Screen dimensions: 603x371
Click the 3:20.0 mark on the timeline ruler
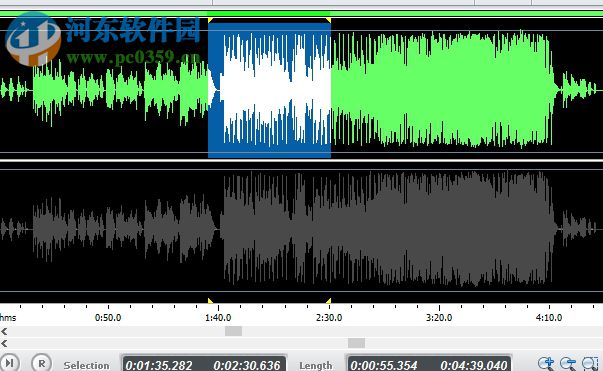pos(439,318)
